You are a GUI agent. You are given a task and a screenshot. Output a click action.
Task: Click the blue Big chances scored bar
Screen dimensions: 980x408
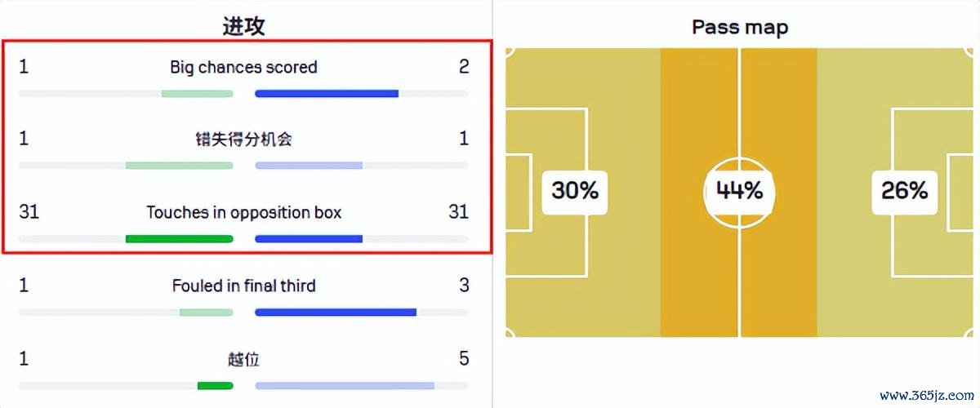pyautogui.click(x=327, y=94)
